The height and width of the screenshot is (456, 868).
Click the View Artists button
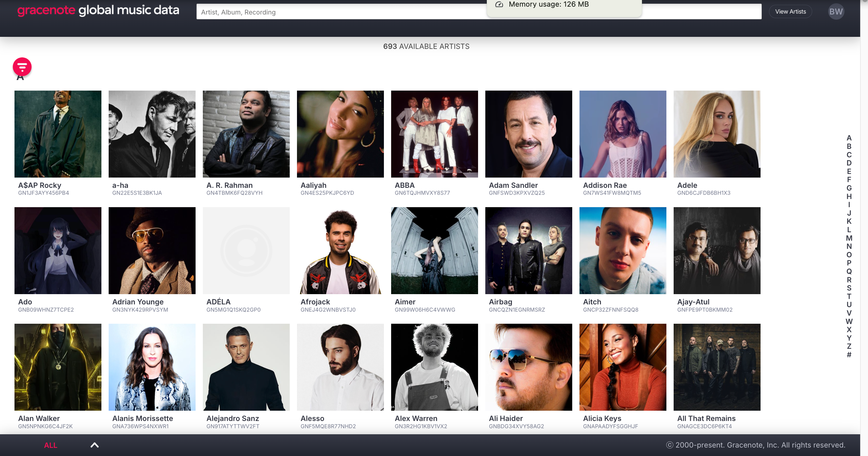[x=790, y=12]
